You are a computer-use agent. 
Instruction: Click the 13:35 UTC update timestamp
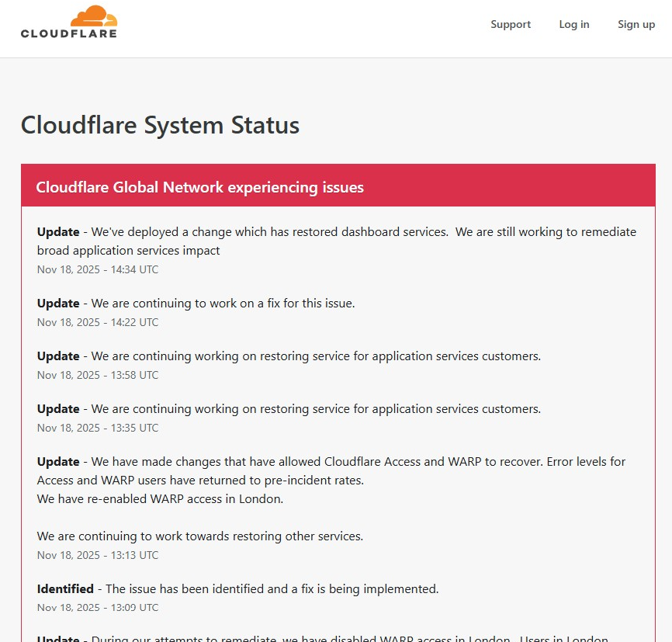(x=98, y=428)
